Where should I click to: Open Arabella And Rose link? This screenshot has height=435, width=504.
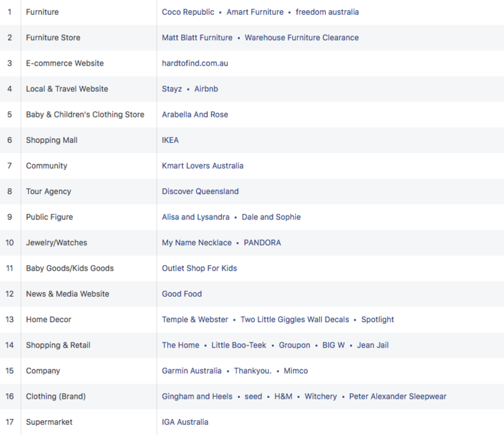[x=195, y=115]
